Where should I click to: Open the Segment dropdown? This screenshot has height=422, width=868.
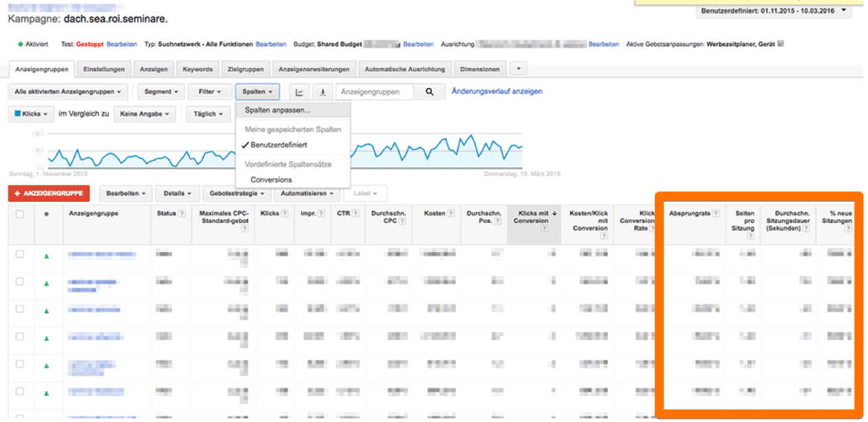click(x=160, y=91)
